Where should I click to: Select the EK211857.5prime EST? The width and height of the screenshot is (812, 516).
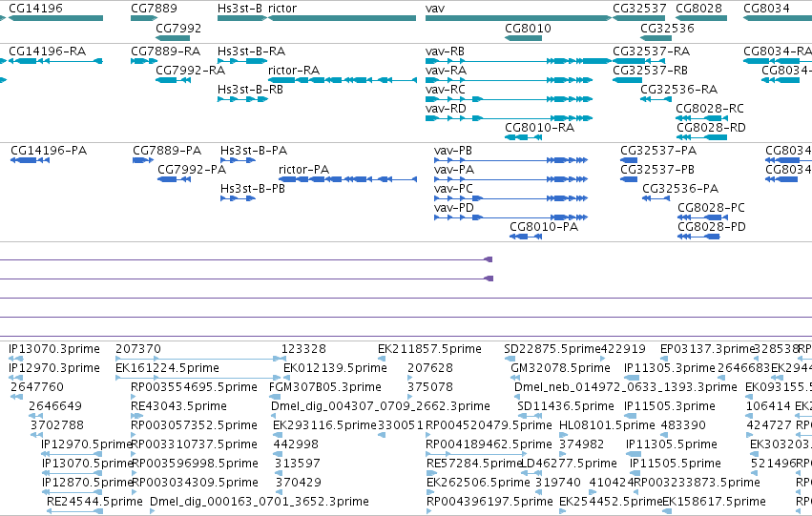tap(381, 359)
